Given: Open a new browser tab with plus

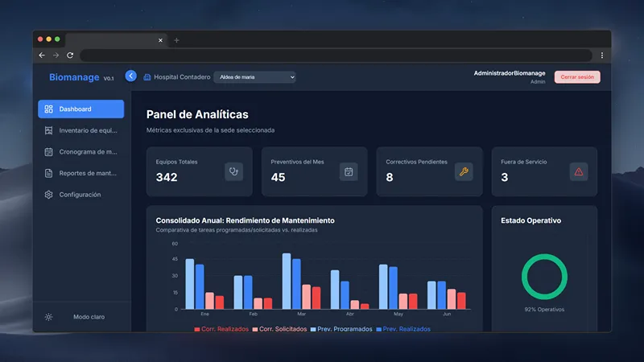Looking at the screenshot, I should tap(176, 40).
